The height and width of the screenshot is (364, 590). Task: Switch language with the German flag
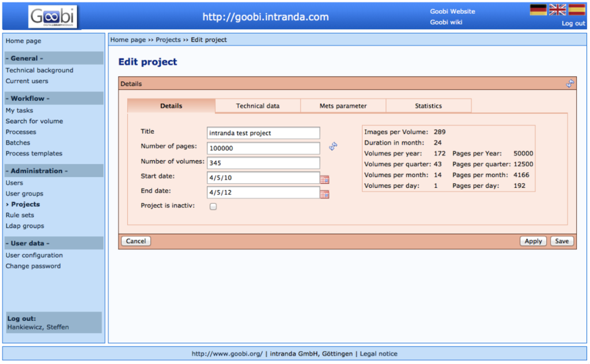pyautogui.click(x=538, y=9)
